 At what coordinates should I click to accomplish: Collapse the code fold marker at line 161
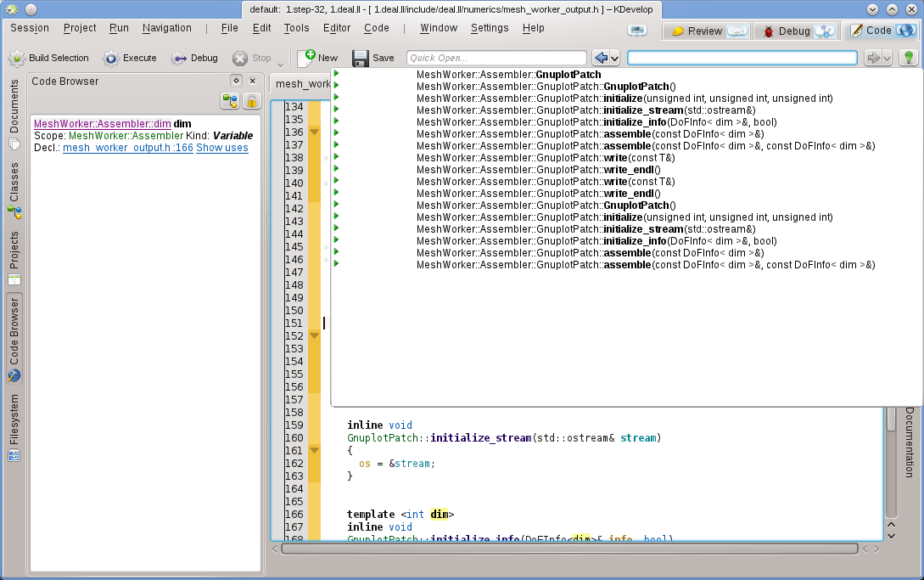(314, 450)
